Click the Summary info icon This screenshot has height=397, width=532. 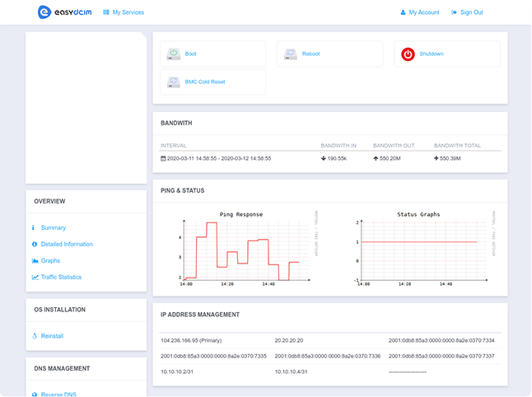pos(33,227)
